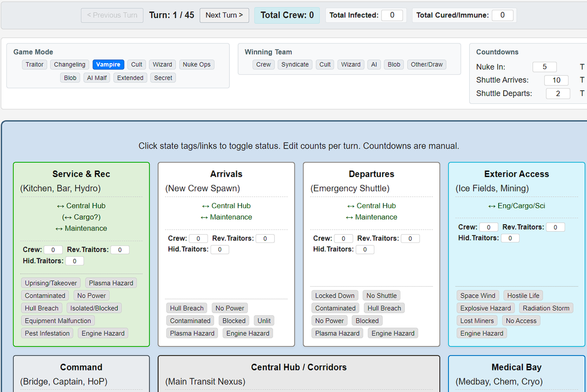The width and height of the screenshot is (587, 392).
Task: Toggle Engine Hazard in Service & Rec
Action: point(103,333)
